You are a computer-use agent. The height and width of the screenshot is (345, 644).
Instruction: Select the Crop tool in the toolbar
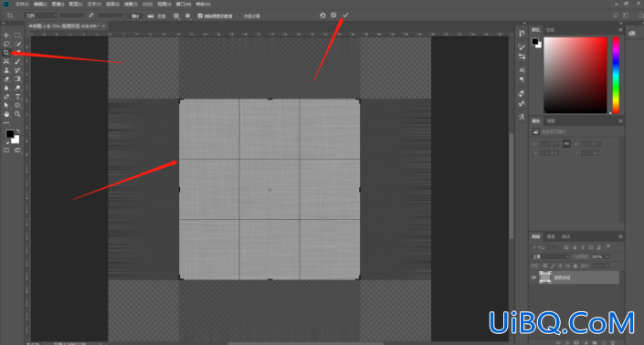[x=6, y=53]
